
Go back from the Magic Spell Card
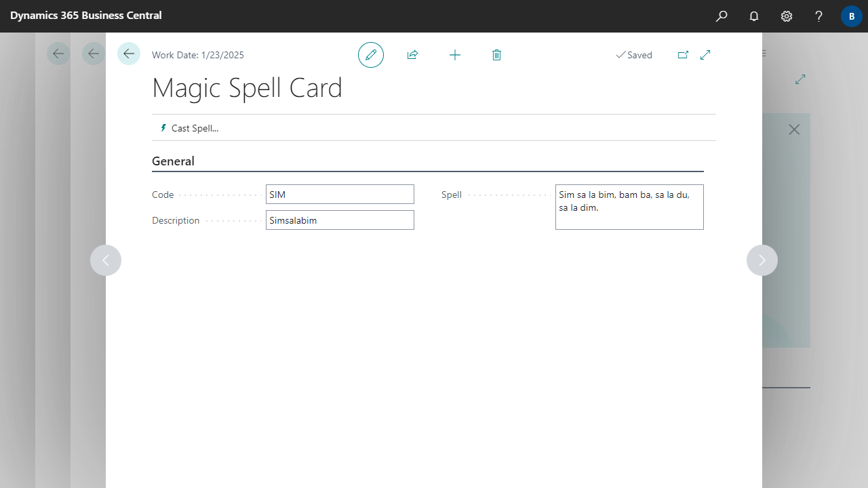pos(129,54)
